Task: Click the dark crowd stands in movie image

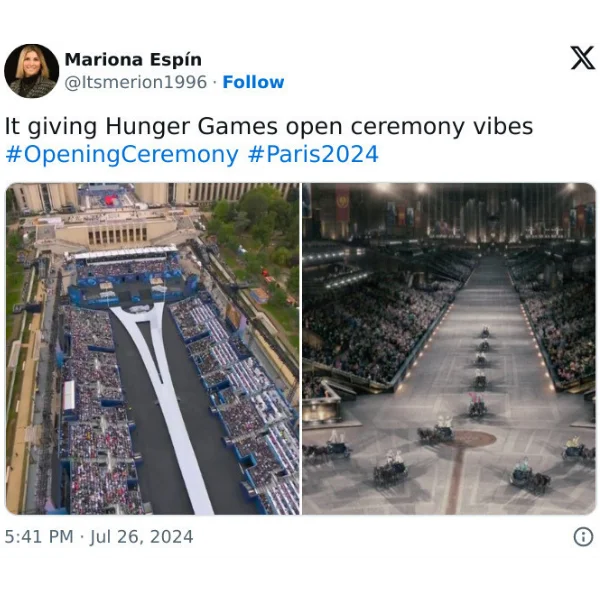Action: pos(379,329)
